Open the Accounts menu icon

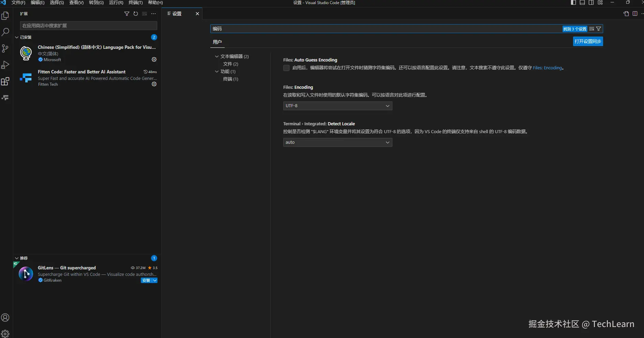click(x=5, y=318)
